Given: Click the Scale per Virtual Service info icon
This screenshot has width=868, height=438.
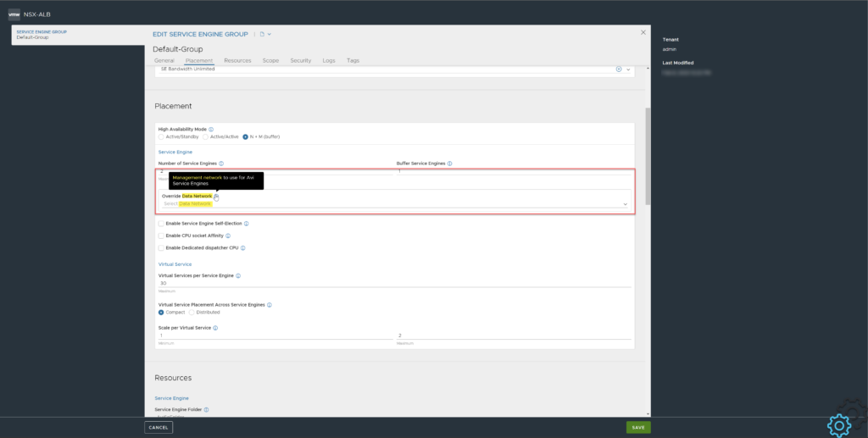Looking at the screenshot, I should click(x=215, y=327).
